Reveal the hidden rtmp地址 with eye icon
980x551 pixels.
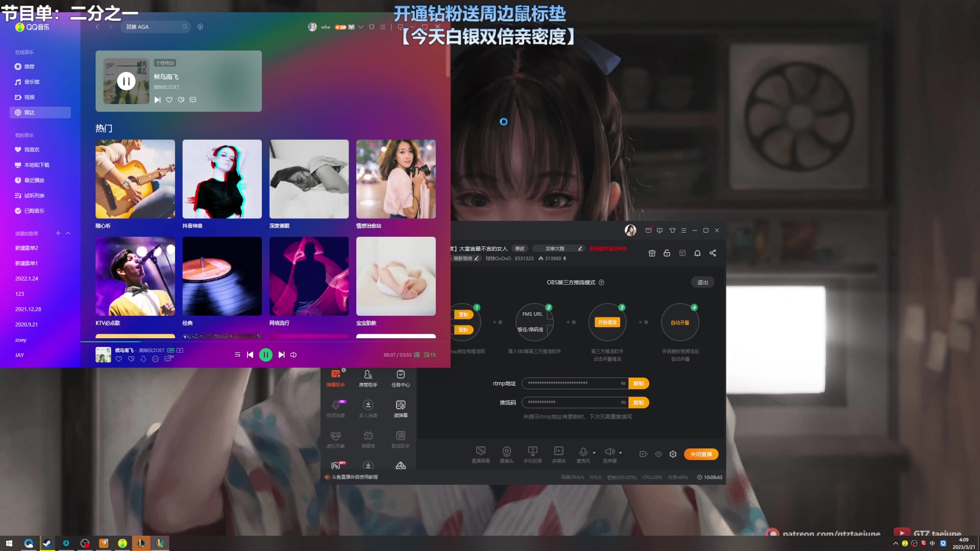click(623, 384)
